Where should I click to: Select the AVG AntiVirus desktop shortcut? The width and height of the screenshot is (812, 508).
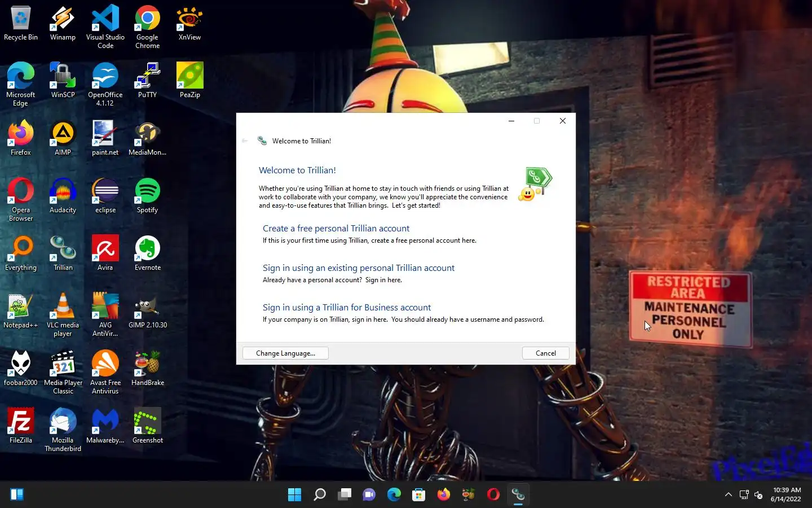[105, 314]
